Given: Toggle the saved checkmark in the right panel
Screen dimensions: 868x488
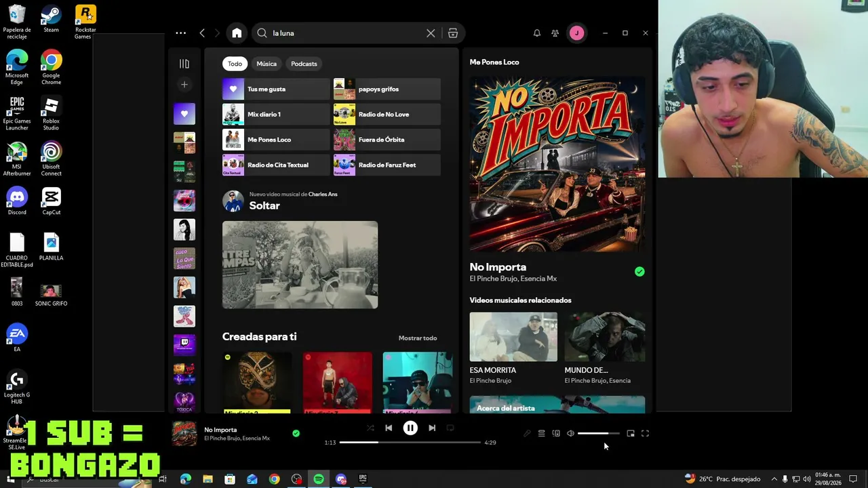Looking at the screenshot, I should (639, 272).
